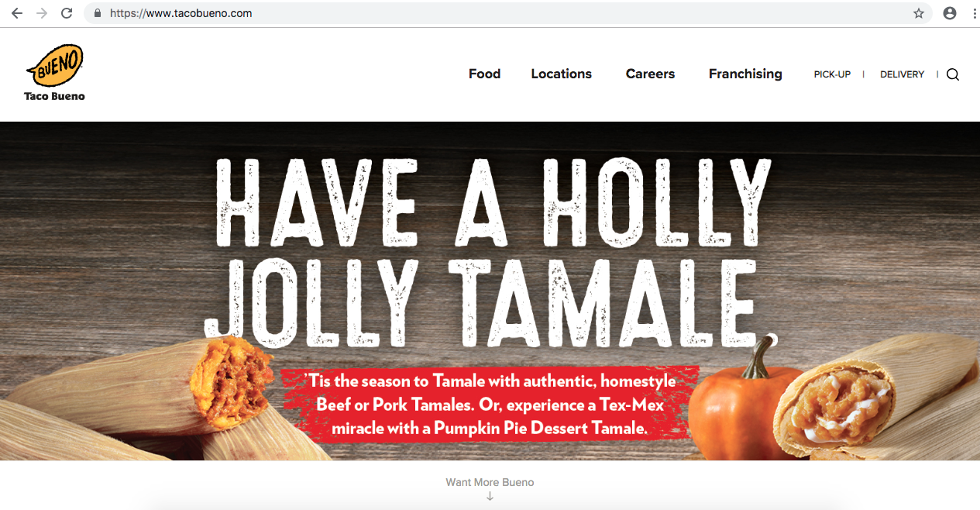Click the Have a Holly Jolly Tamale banner
Viewport: 980px width, 510px height.
(x=490, y=291)
